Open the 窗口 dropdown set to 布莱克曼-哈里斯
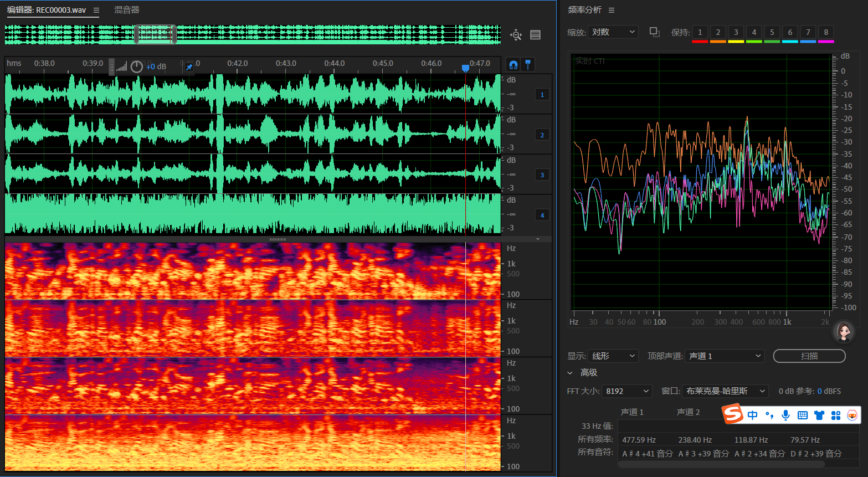 pos(725,391)
